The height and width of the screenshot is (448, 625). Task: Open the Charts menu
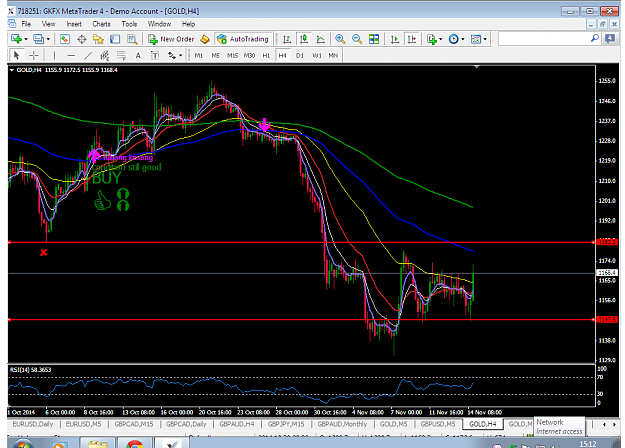click(x=101, y=24)
